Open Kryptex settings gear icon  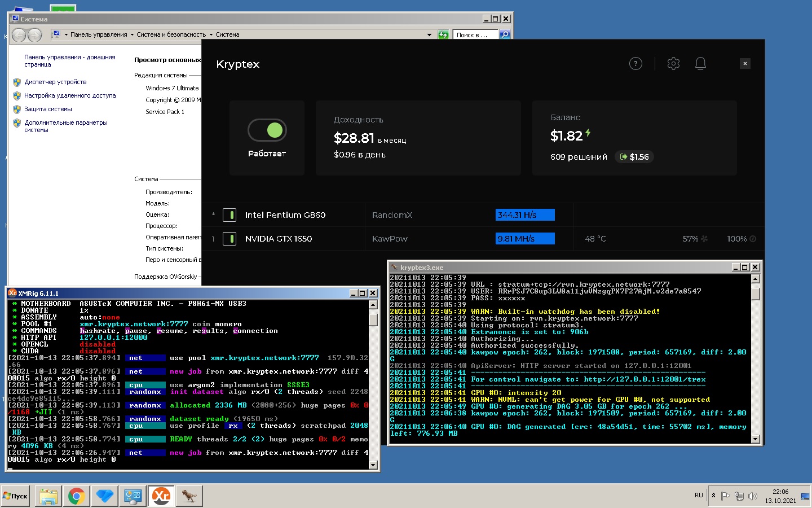point(673,64)
